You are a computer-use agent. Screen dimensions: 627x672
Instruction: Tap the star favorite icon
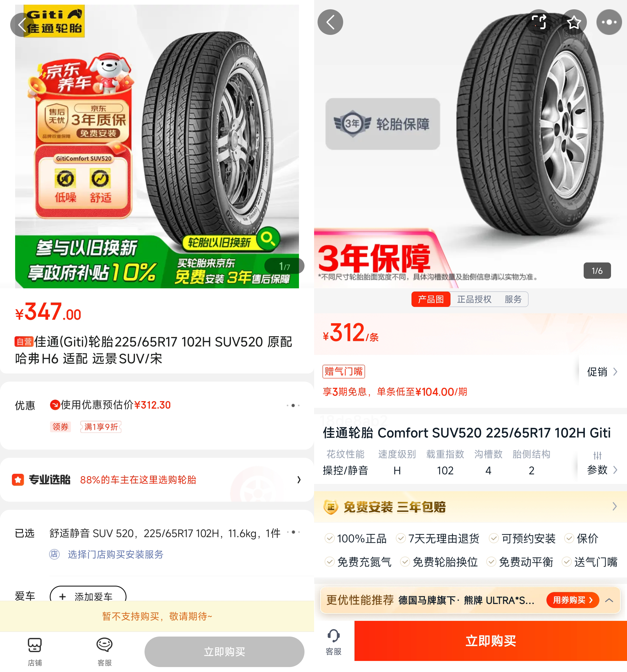pos(573,22)
